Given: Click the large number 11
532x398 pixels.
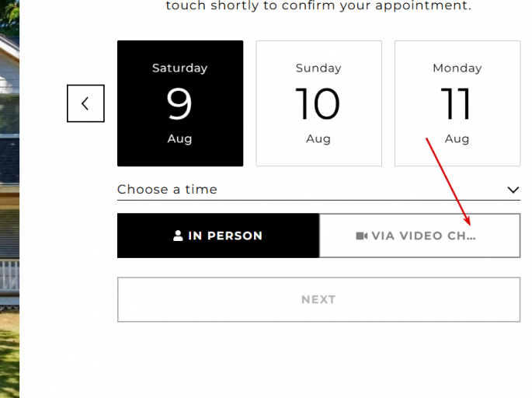Looking at the screenshot, I should tap(455, 103).
